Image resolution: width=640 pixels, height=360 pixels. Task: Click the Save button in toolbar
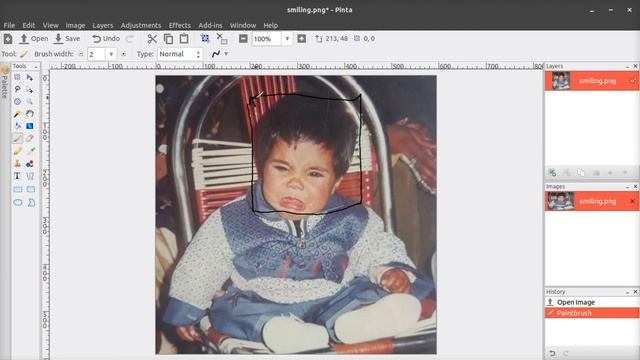point(67,39)
